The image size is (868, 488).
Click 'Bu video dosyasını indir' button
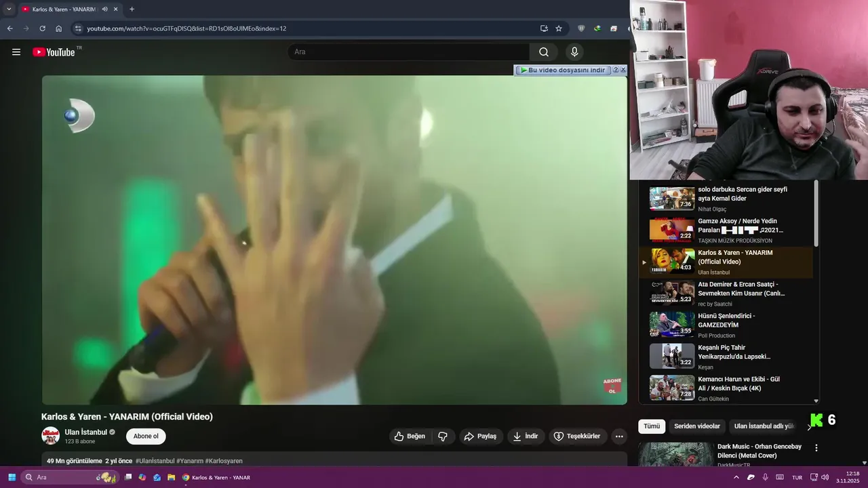(x=563, y=70)
